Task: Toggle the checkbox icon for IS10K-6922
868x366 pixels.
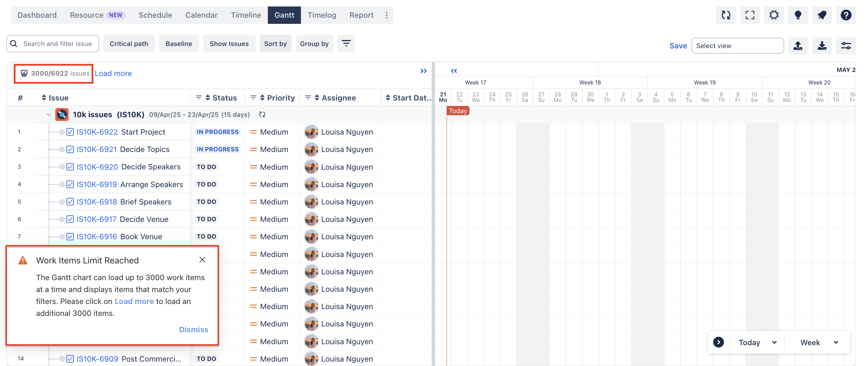Action: [70, 132]
